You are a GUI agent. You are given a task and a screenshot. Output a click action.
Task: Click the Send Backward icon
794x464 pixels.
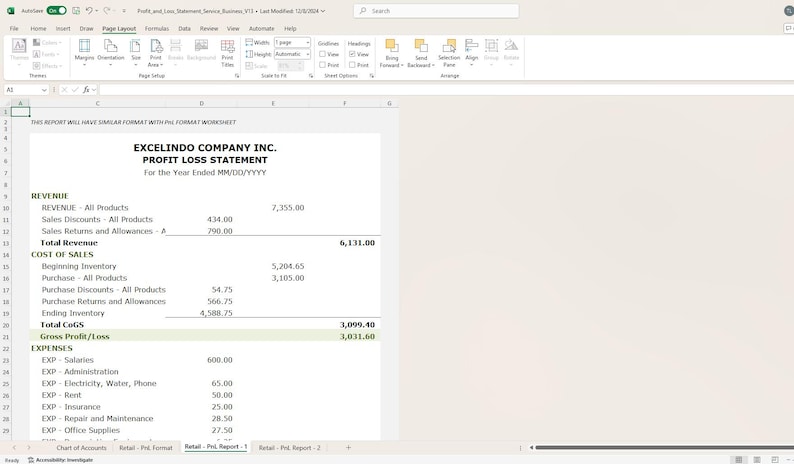pyautogui.click(x=420, y=46)
